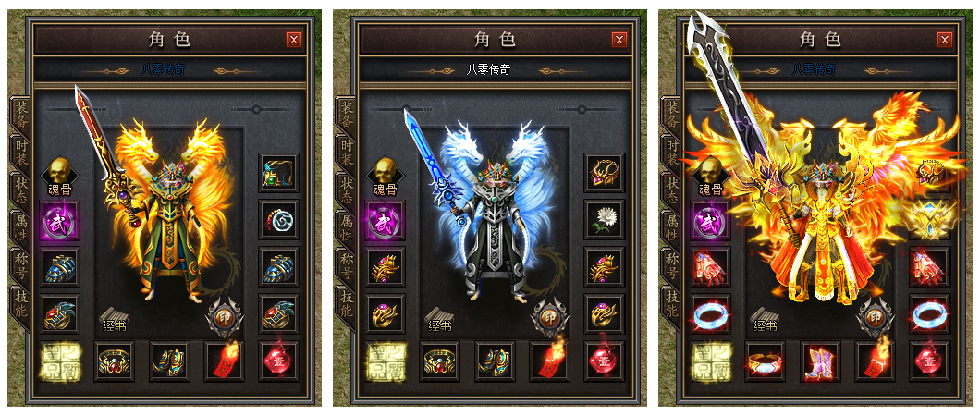Select the 称号 tab in the golden dragon panel
The image size is (980, 416).
pyautogui.click(x=20, y=265)
